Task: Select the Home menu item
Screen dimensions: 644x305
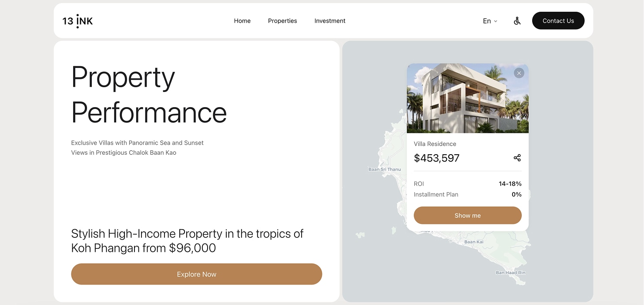Action: (242, 20)
